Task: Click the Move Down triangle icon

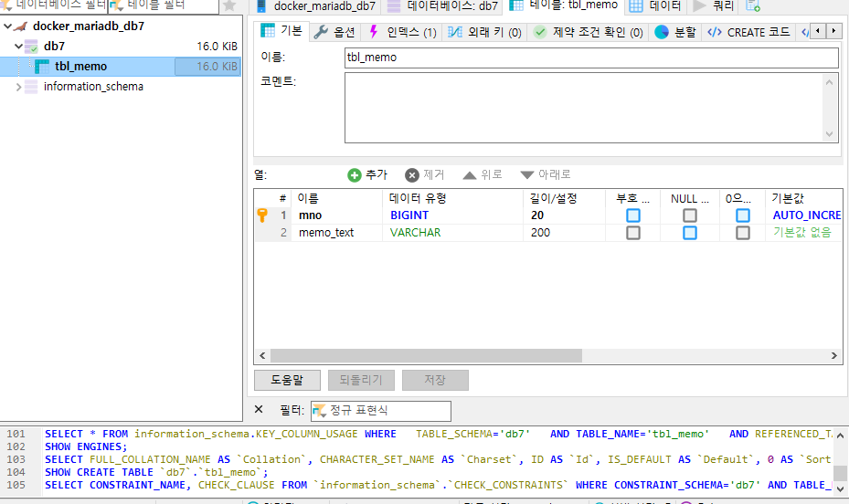Action: [526, 174]
